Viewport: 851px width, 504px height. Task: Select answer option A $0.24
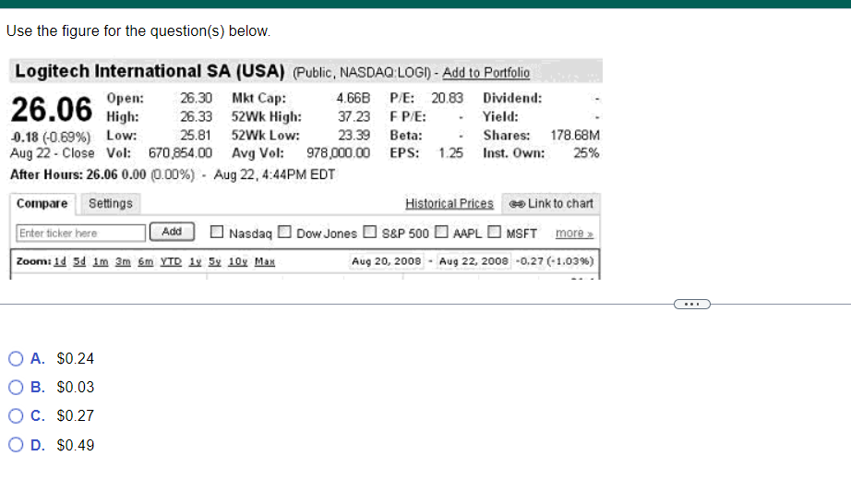pos(16,358)
